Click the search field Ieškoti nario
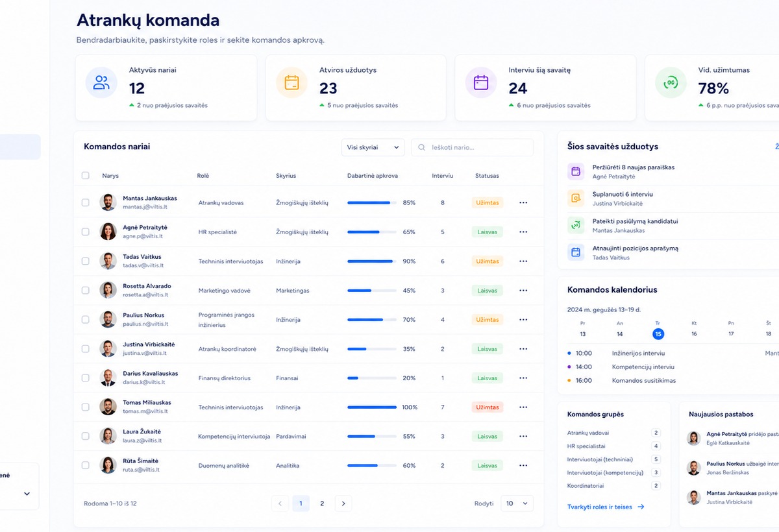Screen dimensions: 779x532 coord(473,147)
